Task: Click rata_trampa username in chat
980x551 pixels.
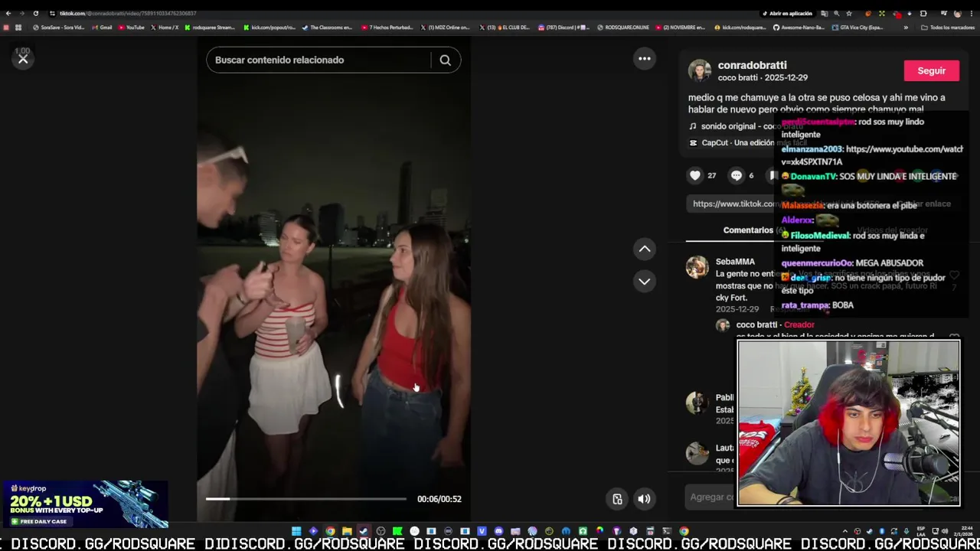Action: pos(805,305)
